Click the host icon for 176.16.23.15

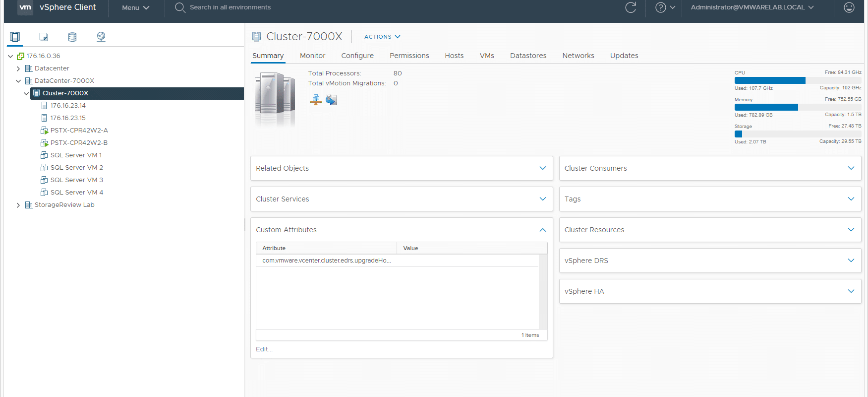[x=44, y=118]
